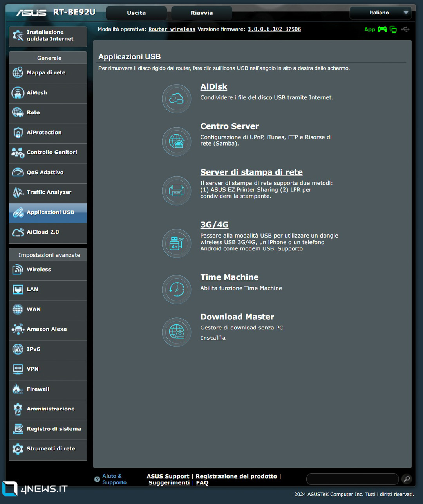Click the Riavvia reboot button

tap(202, 13)
